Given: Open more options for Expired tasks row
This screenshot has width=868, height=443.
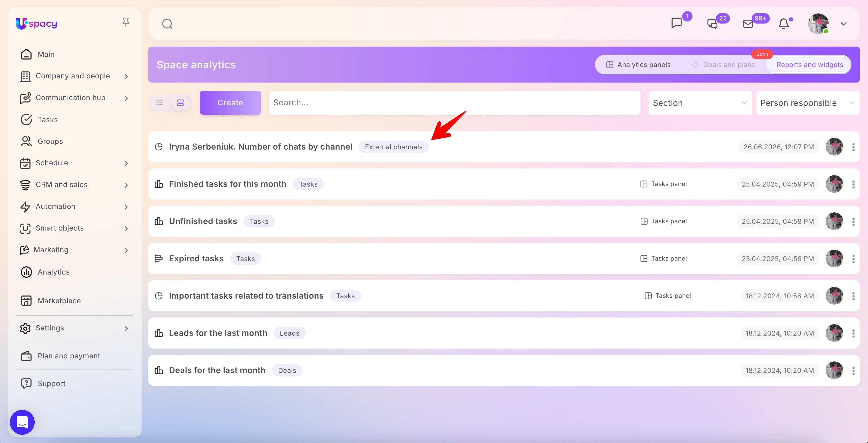Looking at the screenshot, I should coord(853,259).
